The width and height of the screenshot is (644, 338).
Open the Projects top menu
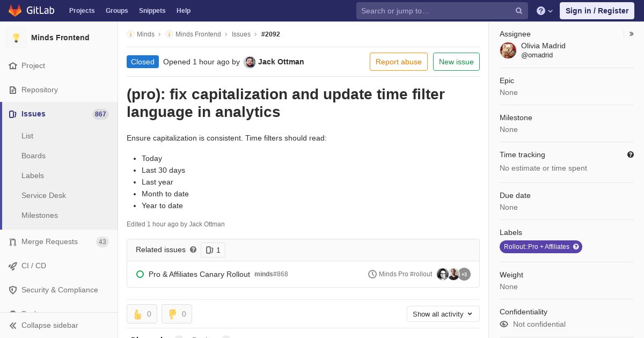click(x=82, y=11)
